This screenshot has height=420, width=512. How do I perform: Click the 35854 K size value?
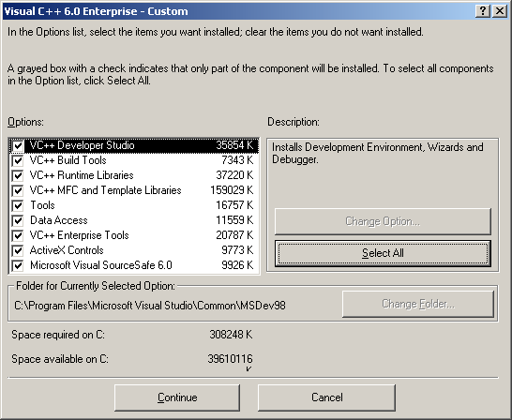point(234,145)
